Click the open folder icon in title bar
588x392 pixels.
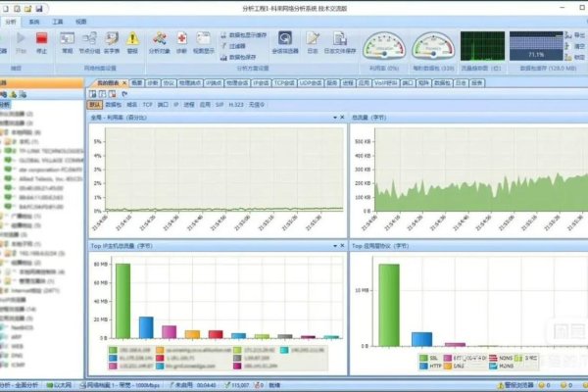click(x=27, y=8)
